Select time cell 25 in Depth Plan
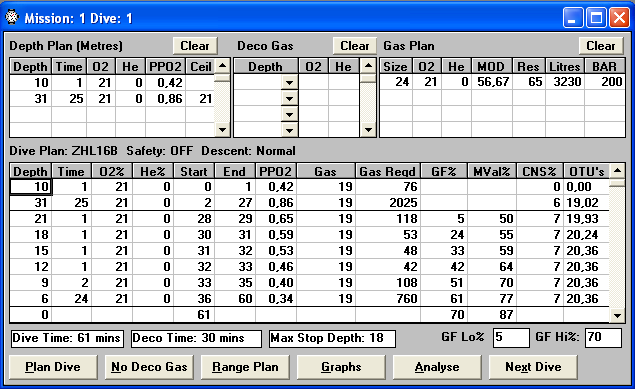Viewport: 635px width, 389px height. tap(69, 99)
